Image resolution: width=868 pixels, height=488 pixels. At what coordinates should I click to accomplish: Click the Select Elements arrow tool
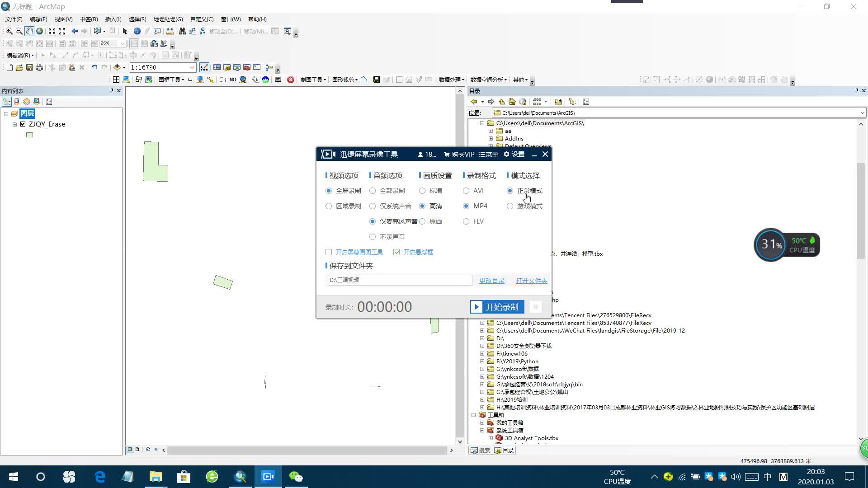125,31
